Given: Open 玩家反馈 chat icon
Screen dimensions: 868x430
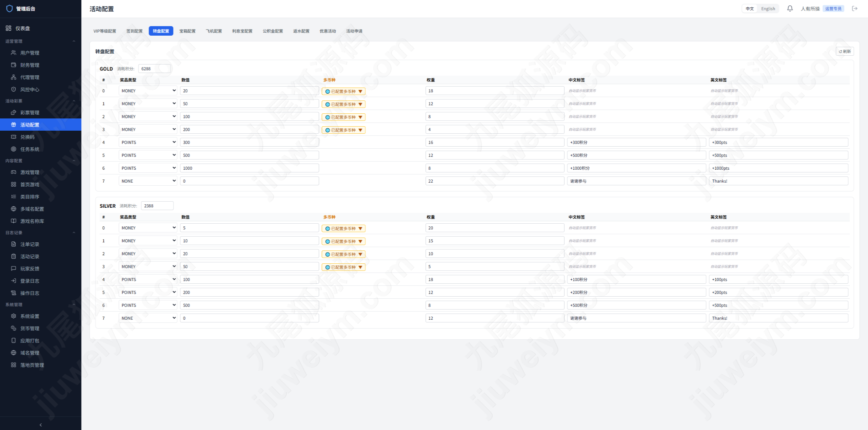Looking at the screenshot, I should (14, 268).
